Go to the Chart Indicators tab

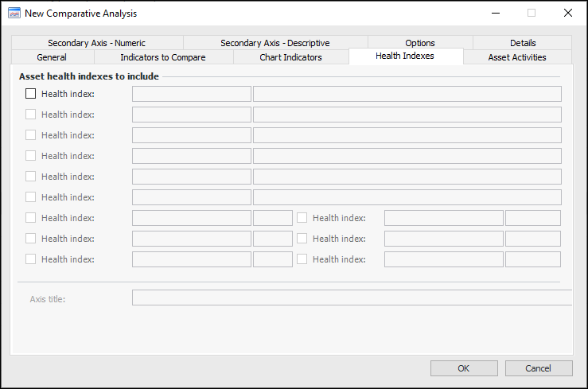click(290, 57)
